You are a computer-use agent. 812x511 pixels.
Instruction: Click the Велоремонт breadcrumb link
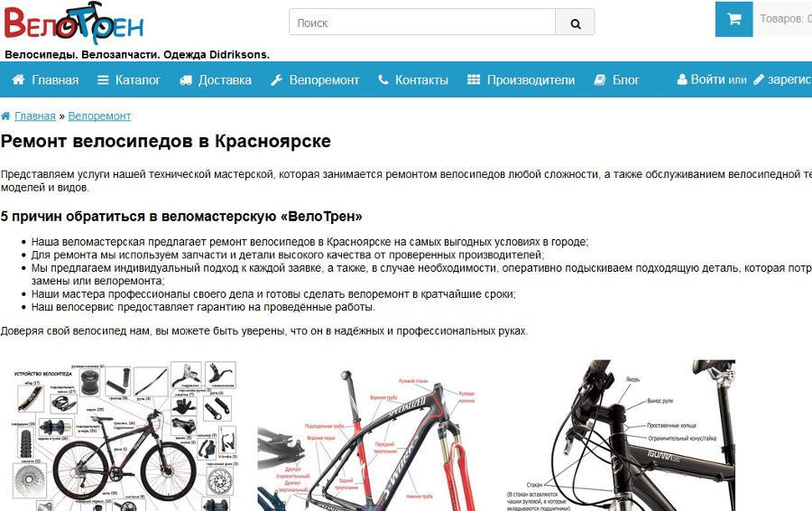tap(99, 116)
